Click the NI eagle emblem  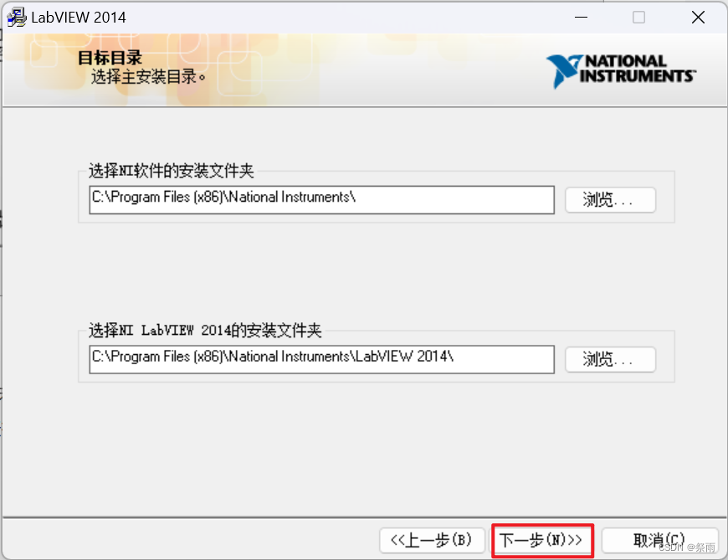pos(565,71)
